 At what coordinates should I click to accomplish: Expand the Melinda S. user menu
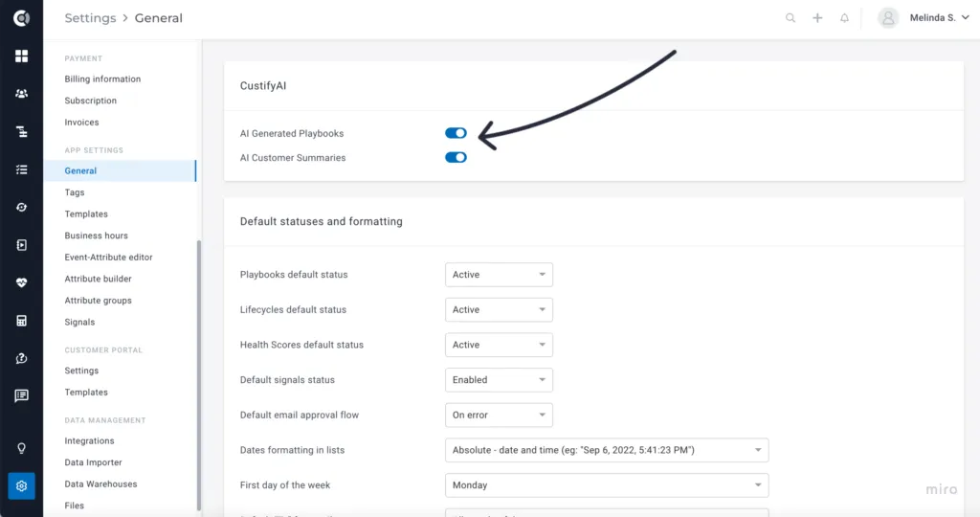(940, 18)
